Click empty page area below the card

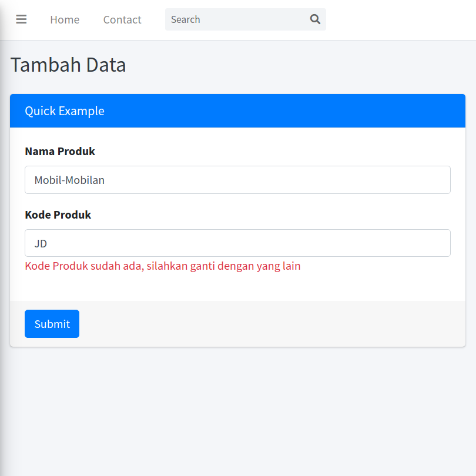coord(237,411)
